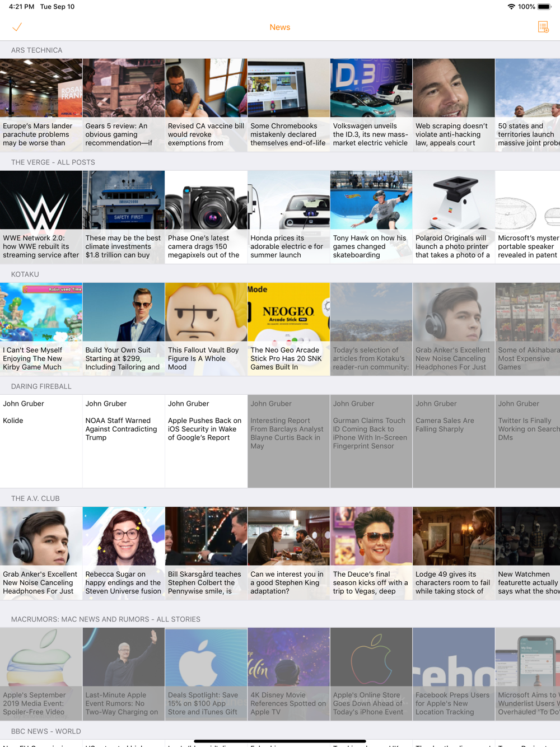Open Akihabara's Most Expensive Games article
This screenshot has height=747, width=560.
pyautogui.click(x=528, y=329)
